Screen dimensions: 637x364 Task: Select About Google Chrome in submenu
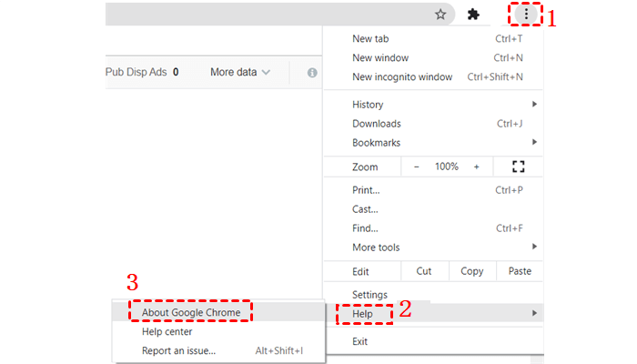[x=218, y=312]
